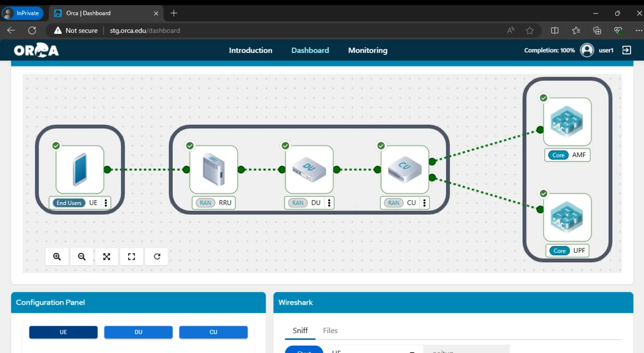Toggle fullscreen for the topology canvas
The height and width of the screenshot is (353, 644).
132,257
